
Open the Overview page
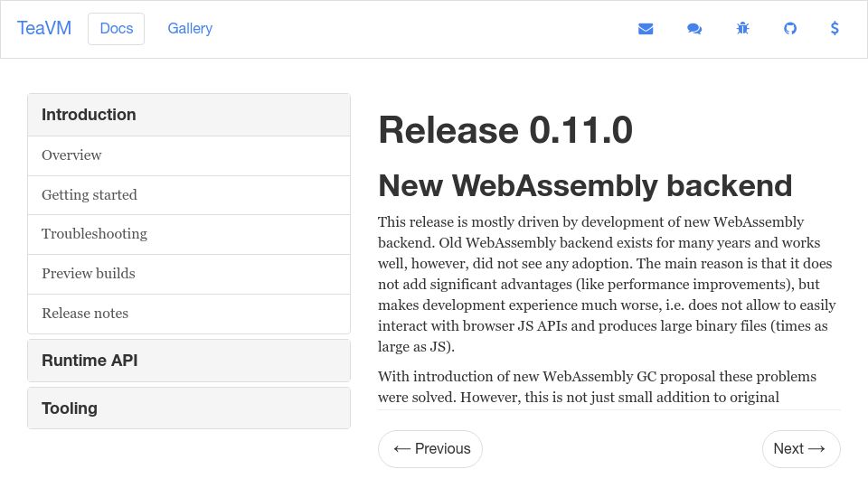[x=189, y=155]
